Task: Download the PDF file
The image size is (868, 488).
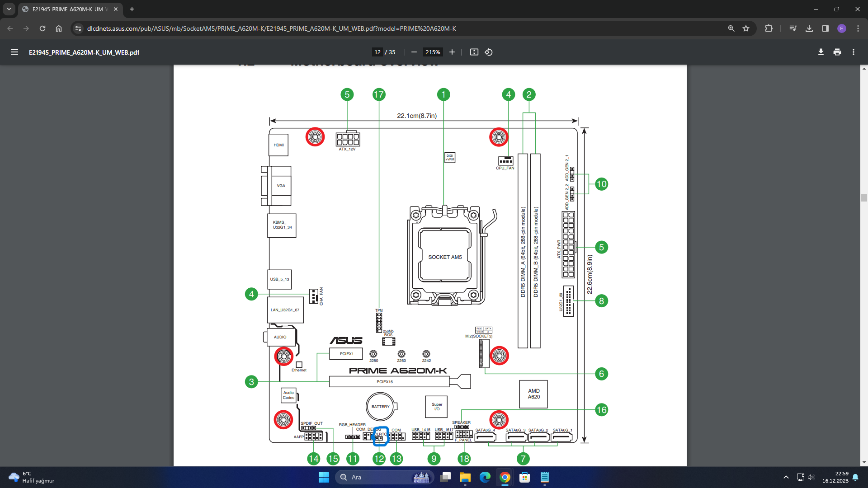Action: click(x=821, y=52)
